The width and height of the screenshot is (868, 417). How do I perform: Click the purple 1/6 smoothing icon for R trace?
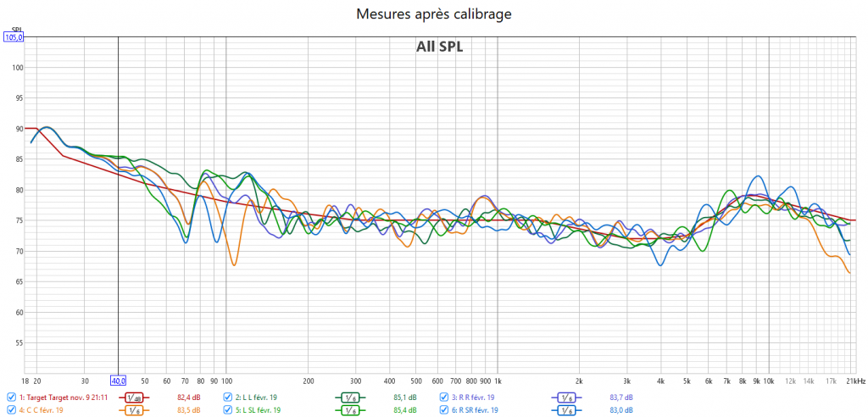pyautogui.click(x=565, y=397)
